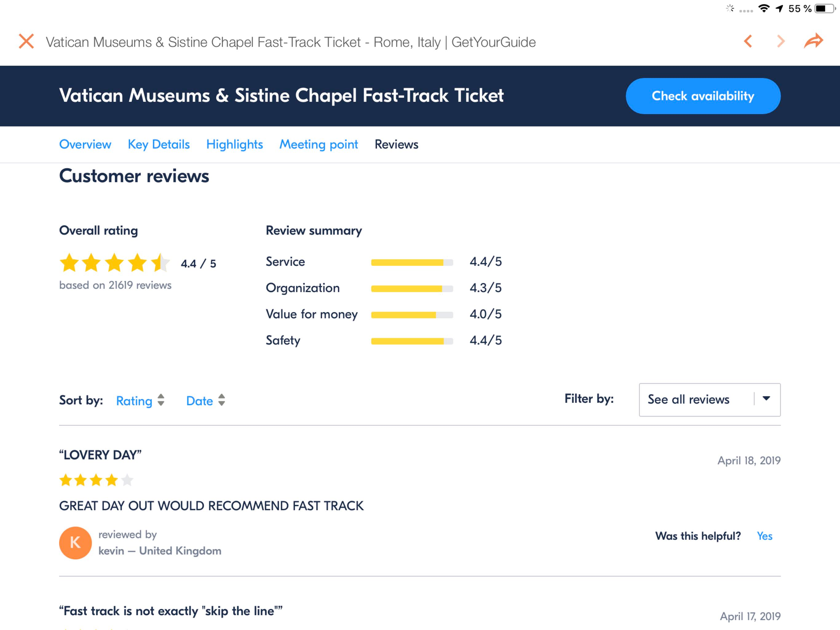Go back using the left chevron arrow
Viewport: 840px width, 630px height.
click(x=748, y=41)
